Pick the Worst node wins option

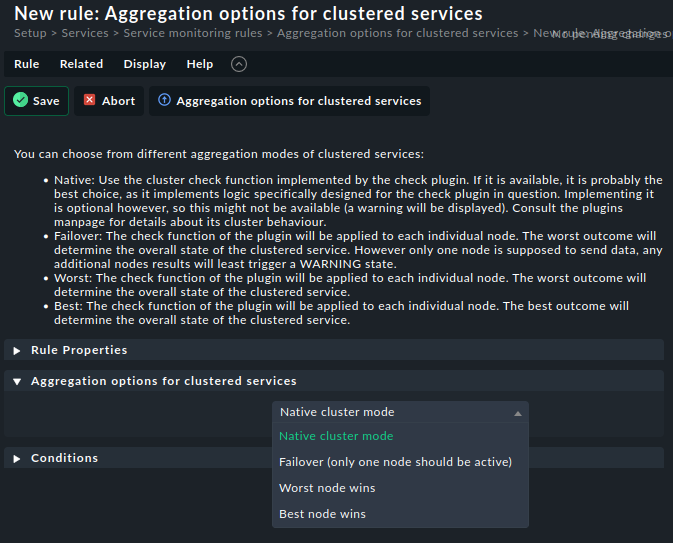(327, 488)
